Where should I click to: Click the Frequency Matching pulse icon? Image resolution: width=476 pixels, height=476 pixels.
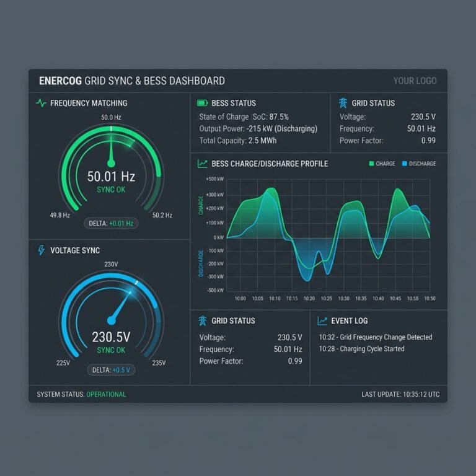coord(41,104)
